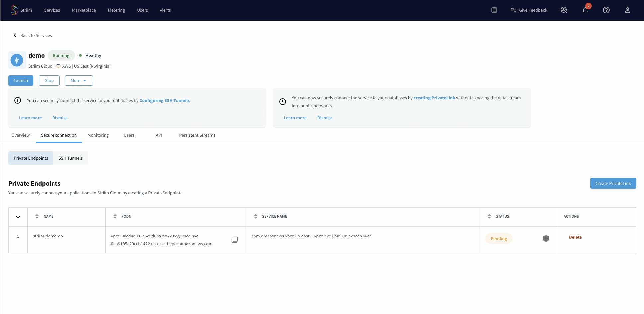Screen dimensions: 644x314
Task: Switch to the Monitoring tab
Action: pos(98,135)
